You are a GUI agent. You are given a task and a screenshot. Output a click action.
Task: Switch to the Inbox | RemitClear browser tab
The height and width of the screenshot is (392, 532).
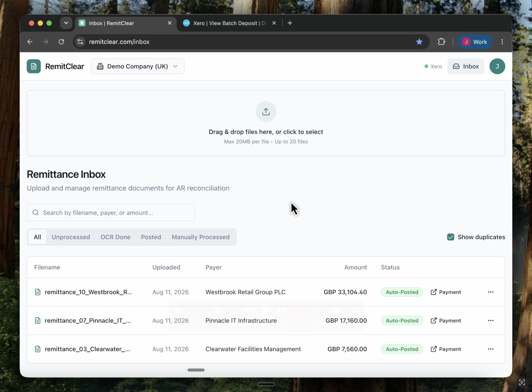click(x=126, y=23)
